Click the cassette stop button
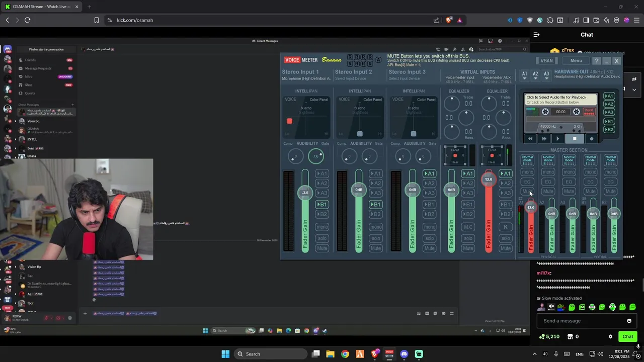 coord(575,139)
